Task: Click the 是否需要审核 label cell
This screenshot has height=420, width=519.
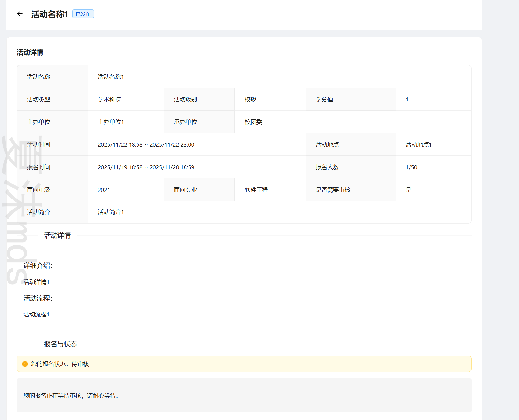Action: 351,190
